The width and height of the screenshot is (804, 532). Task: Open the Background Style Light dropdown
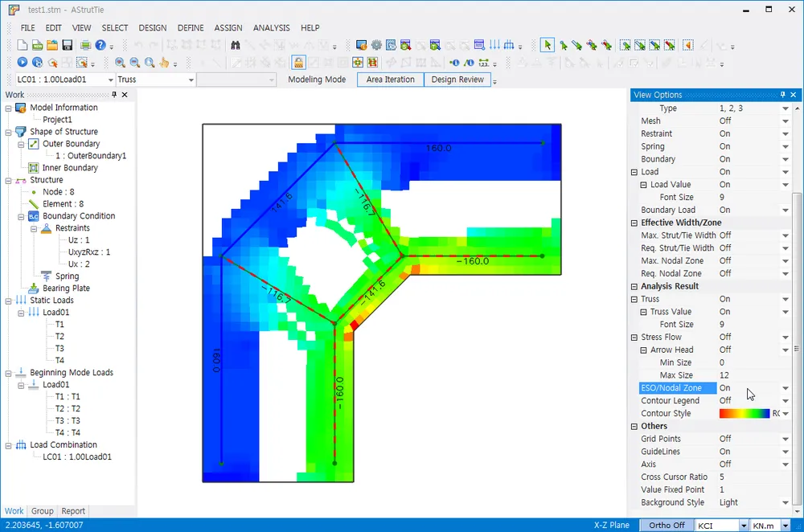click(x=785, y=503)
